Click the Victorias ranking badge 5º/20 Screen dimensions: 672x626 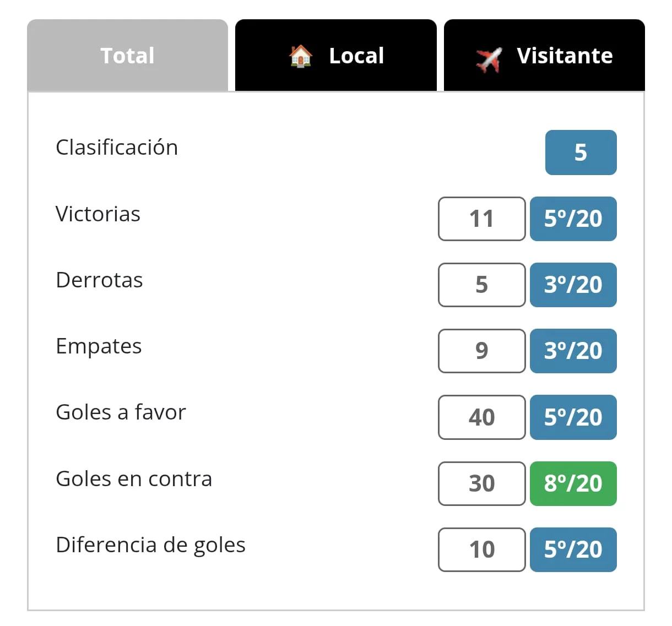[573, 219]
